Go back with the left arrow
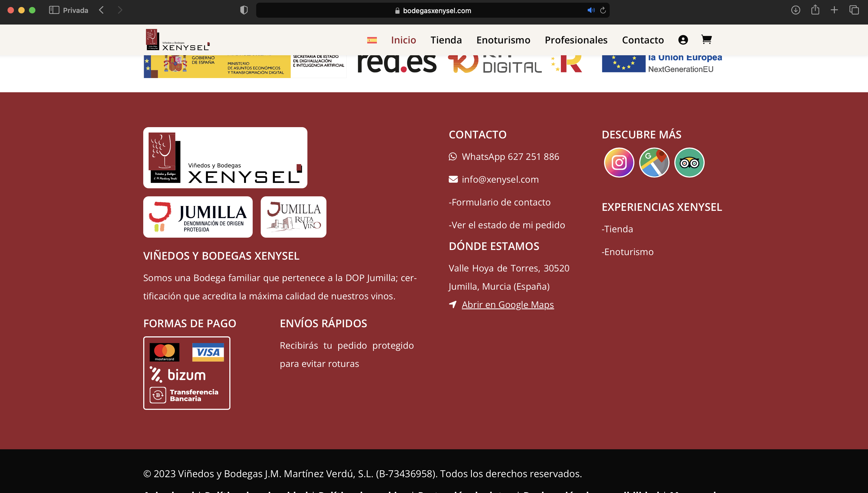 pos(101,10)
